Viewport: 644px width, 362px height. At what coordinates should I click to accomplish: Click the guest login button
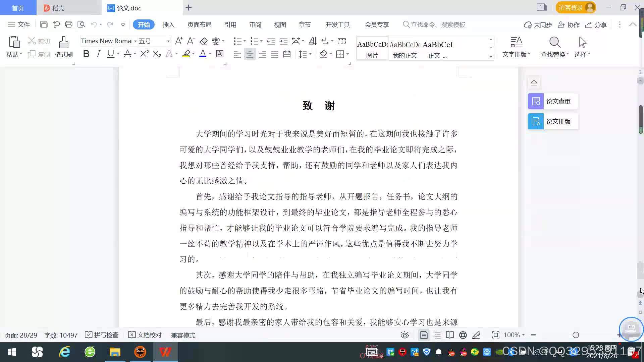pyautogui.click(x=576, y=7)
